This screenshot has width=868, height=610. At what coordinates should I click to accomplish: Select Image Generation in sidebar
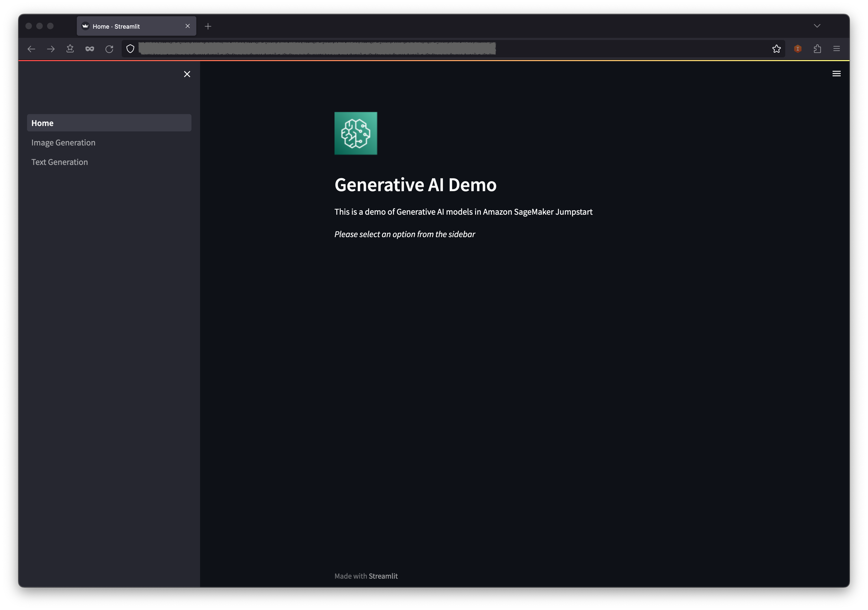click(63, 142)
